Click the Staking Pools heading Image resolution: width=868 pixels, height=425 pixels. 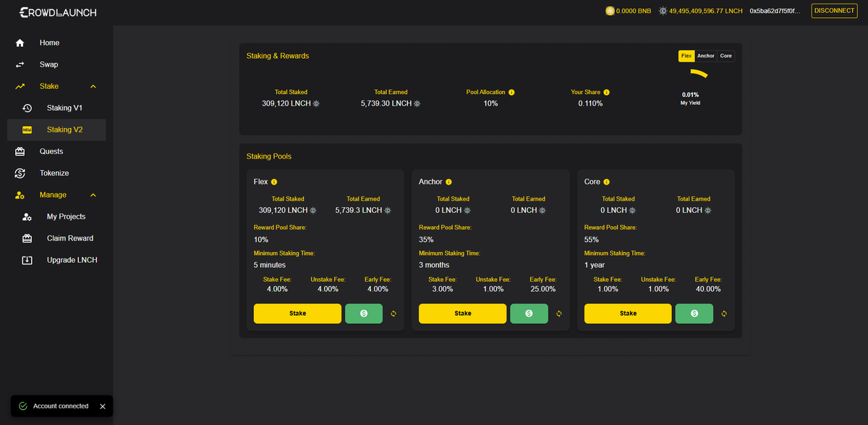269,156
